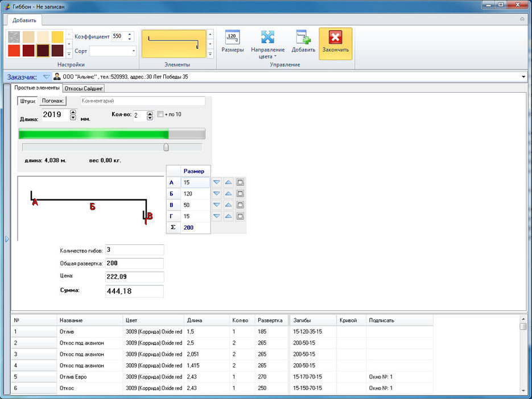This screenshot has width=532, height=399.
Task: Open the Добавить ribbon tab
Action: 24,20
